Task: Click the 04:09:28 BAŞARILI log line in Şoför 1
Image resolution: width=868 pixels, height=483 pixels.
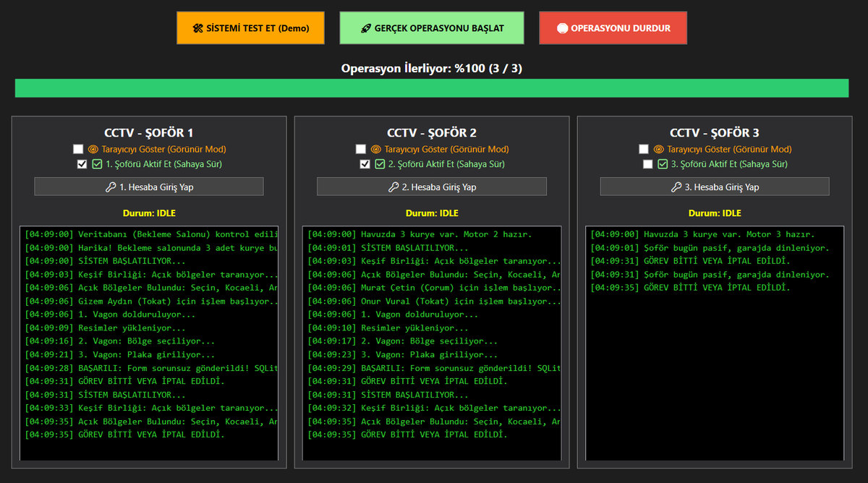Action: tap(151, 367)
